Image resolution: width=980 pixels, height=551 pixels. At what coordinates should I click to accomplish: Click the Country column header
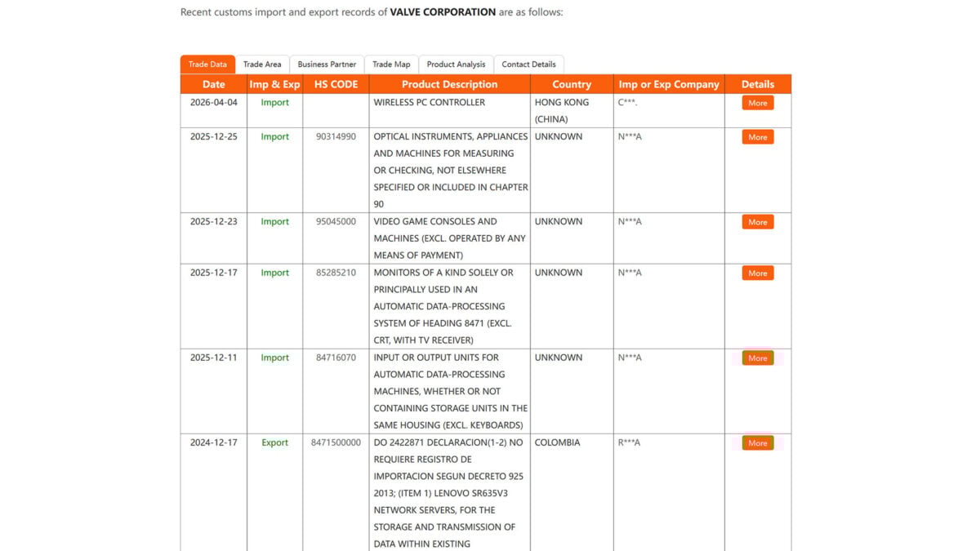(572, 84)
